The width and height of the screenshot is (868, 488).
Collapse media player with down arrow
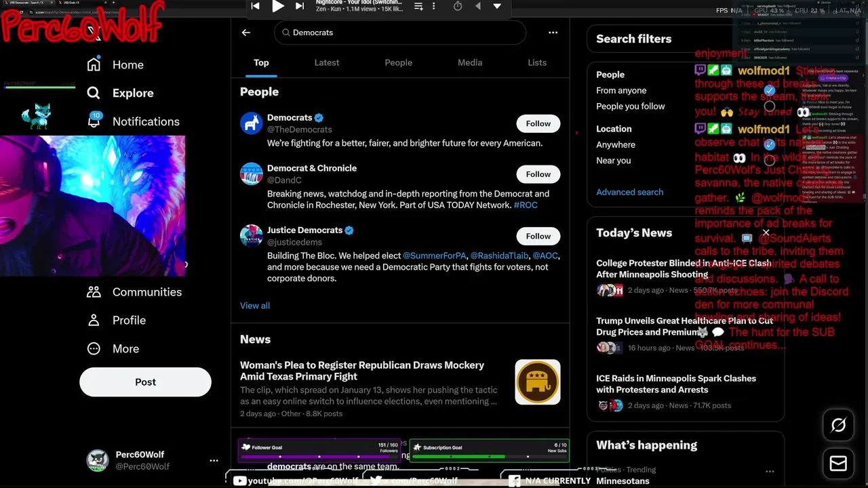click(497, 6)
